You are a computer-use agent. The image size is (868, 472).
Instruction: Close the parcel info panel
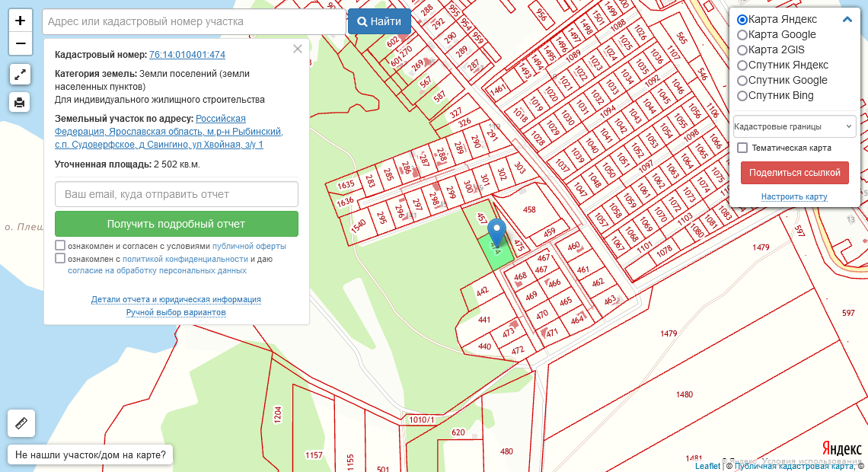click(x=298, y=49)
